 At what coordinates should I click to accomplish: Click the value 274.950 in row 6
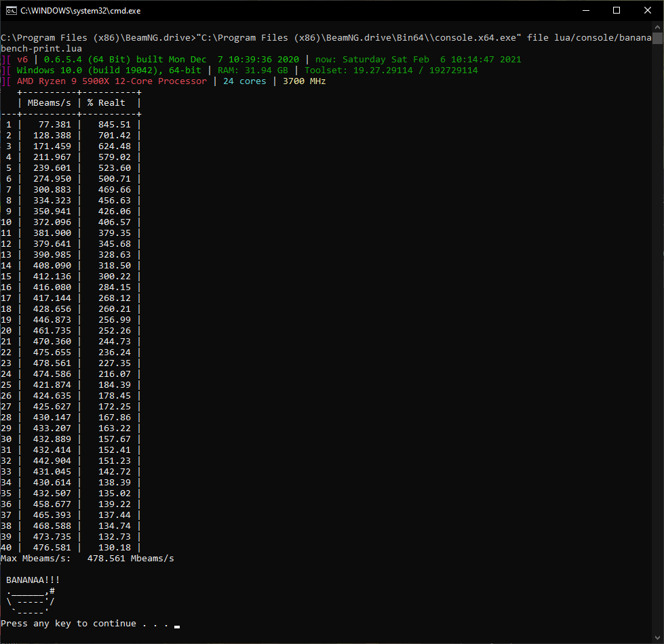coord(52,178)
